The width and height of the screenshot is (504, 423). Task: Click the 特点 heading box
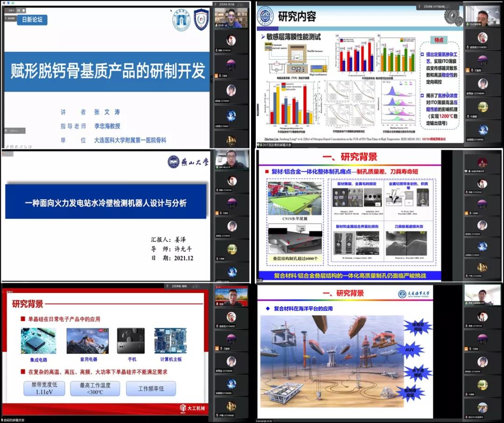pyautogui.click(x=439, y=40)
